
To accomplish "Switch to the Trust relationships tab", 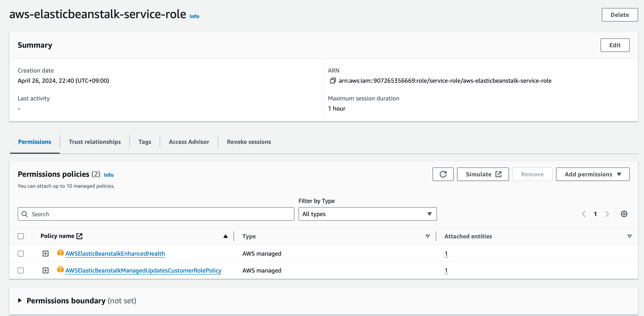I will coord(95,142).
